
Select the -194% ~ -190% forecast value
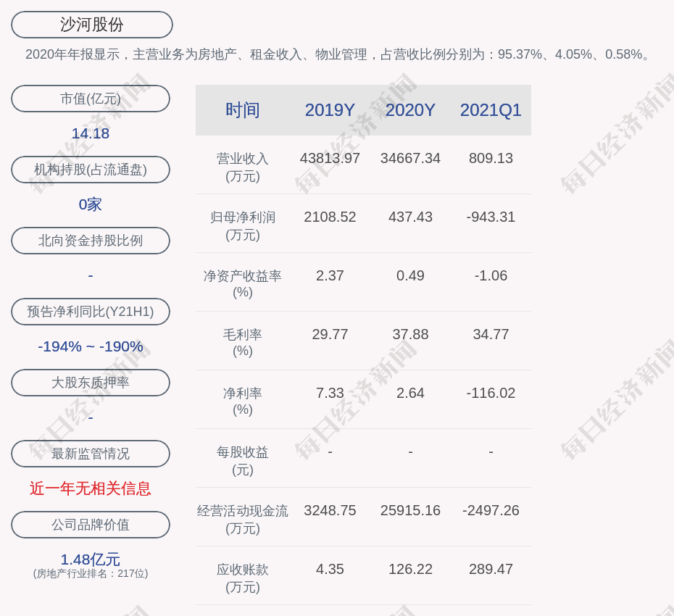(x=91, y=346)
